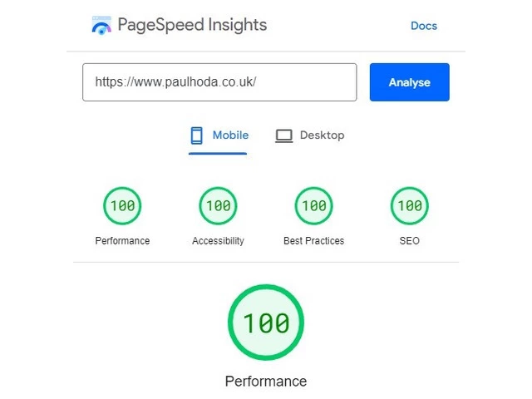Click the large Performance 100 gauge

pos(266,323)
